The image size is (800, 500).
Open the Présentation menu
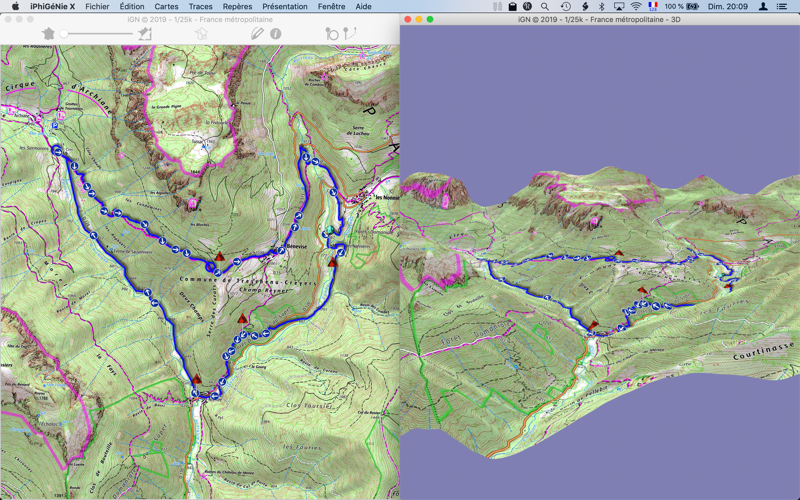coord(285,7)
